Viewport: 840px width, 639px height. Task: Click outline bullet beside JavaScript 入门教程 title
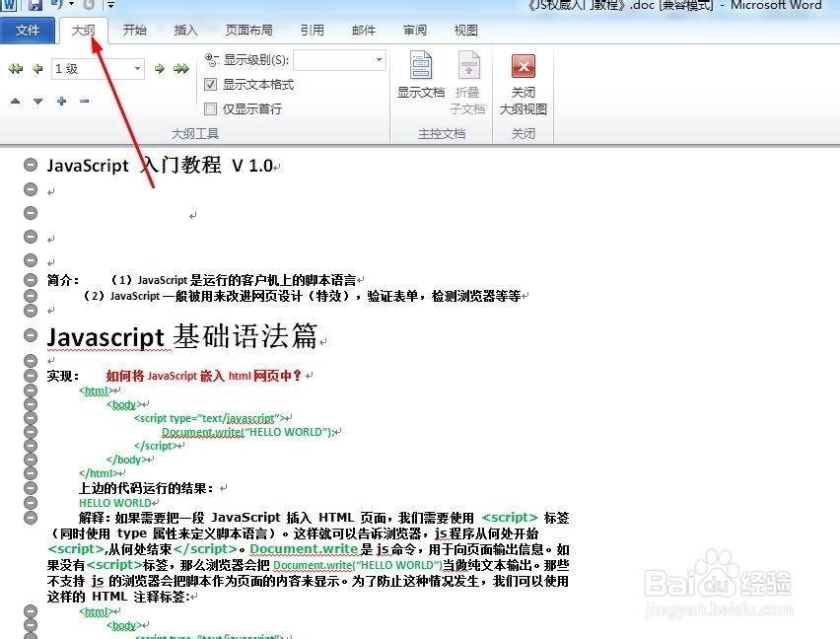31,165
